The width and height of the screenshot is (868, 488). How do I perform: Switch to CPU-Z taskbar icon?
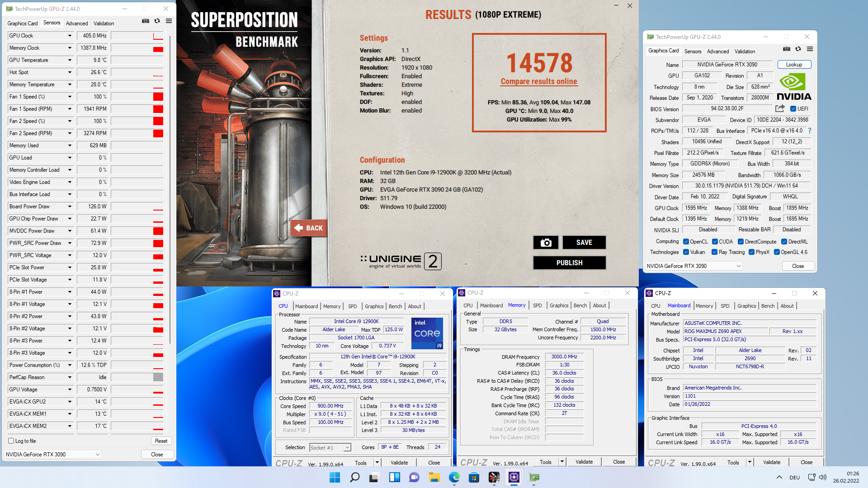click(514, 477)
